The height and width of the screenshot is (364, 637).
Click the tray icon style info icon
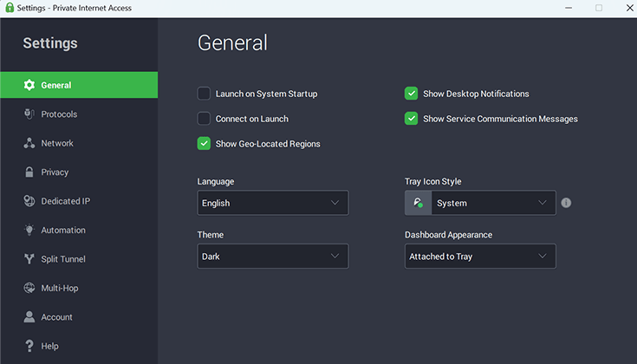[x=566, y=203]
